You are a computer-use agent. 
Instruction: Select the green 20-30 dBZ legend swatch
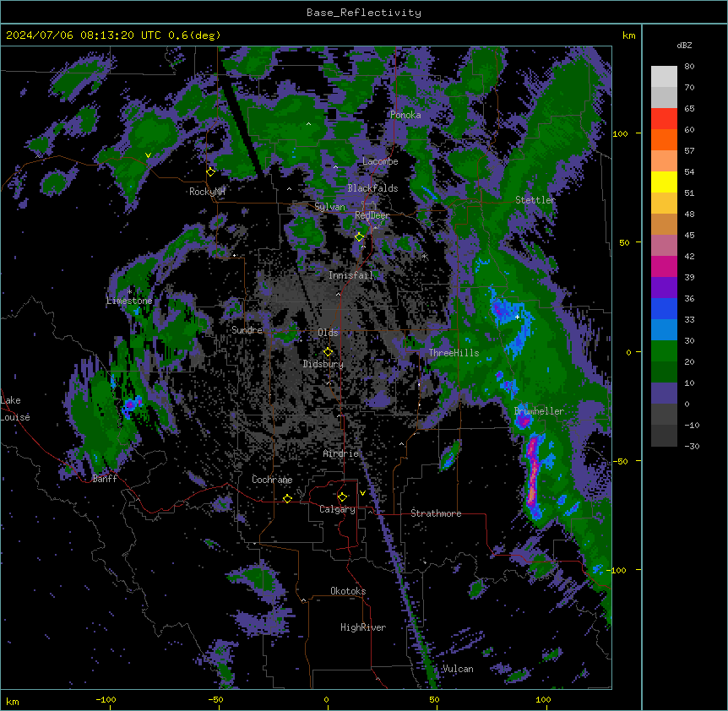pos(664,351)
